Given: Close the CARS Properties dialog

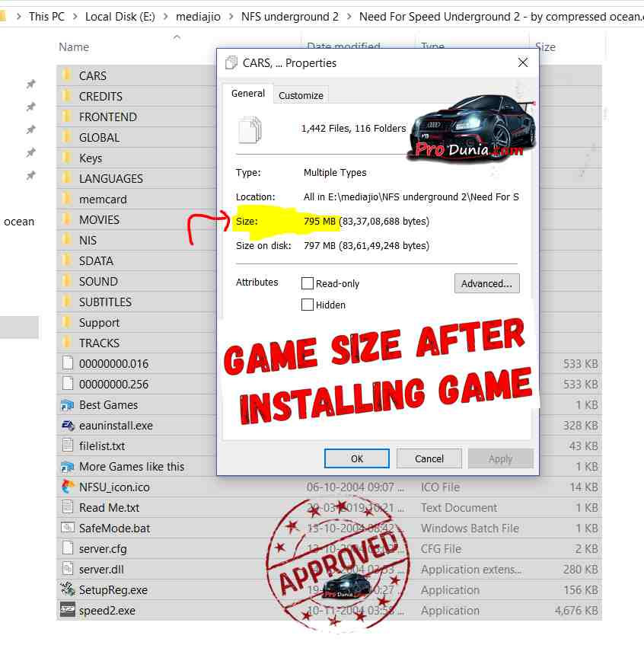Looking at the screenshot, I should click(x=523, y=62).
